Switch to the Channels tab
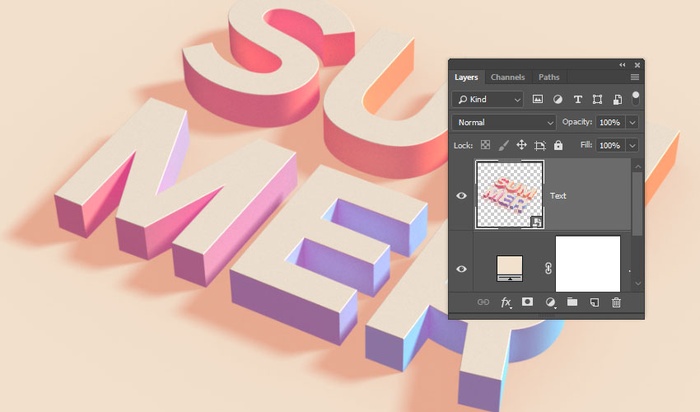Viewport: 700px width, 412px height. click(507, 77)
